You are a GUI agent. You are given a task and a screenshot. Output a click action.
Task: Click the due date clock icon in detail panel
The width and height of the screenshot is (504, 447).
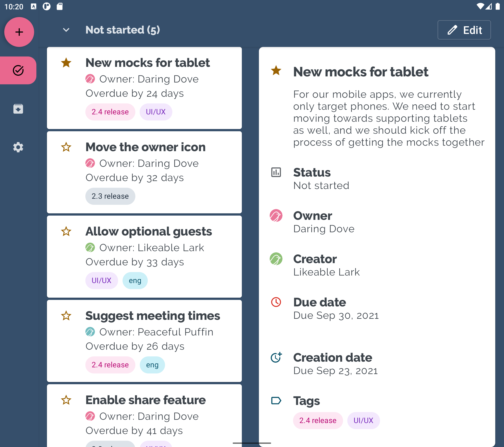pos(276,302)
